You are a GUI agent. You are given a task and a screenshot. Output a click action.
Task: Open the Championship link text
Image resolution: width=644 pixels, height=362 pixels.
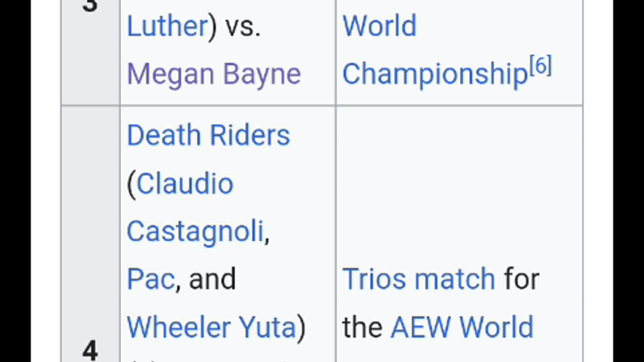(x=435, y=74)
